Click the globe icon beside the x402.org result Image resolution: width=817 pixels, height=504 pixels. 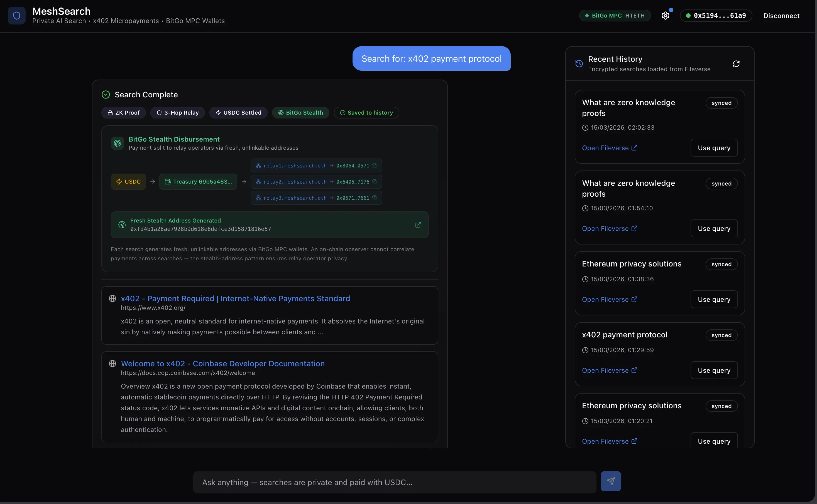[112, 299]
